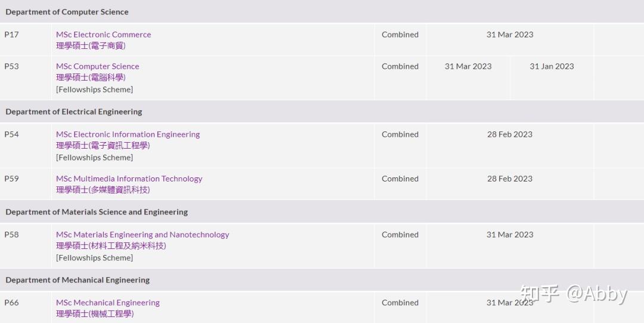The image size is (644, 323).
Task: Select MSc Multimedia Information Technology link
Action: (129, 179)
